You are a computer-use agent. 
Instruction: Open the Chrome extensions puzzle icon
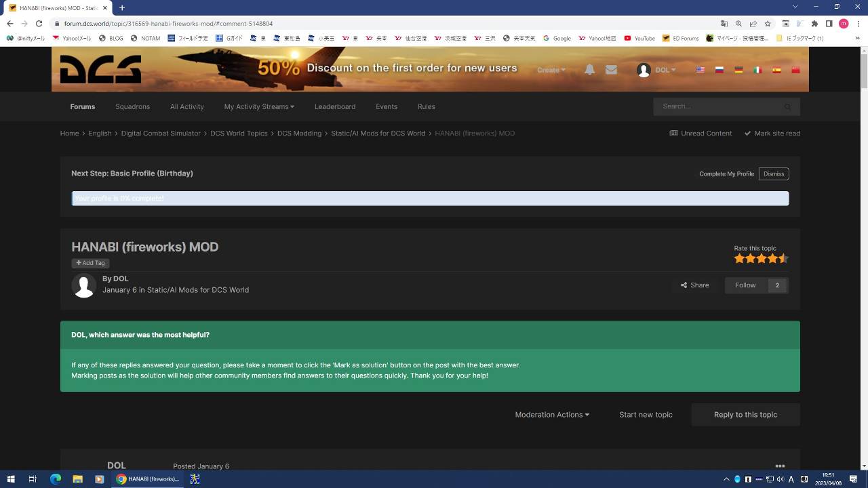click(x=814, y=23)
